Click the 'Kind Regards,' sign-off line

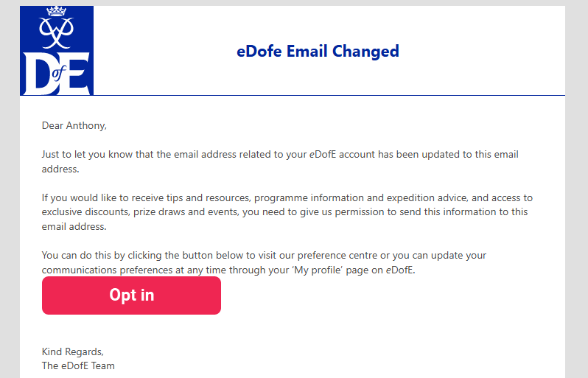(73, 351)
